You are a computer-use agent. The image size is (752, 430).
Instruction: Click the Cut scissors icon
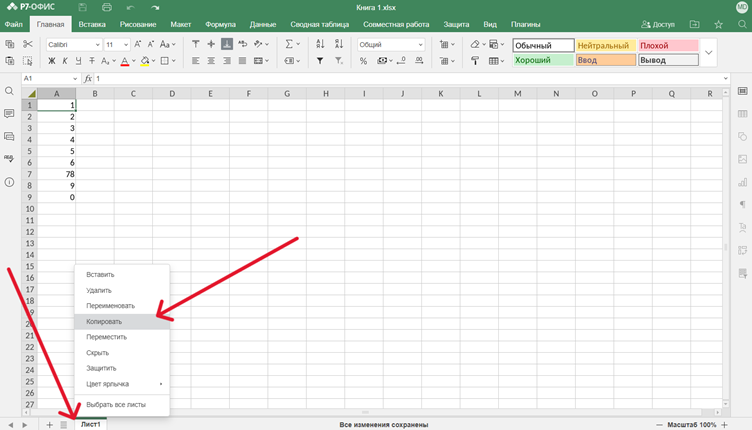[x=28, y=44]
